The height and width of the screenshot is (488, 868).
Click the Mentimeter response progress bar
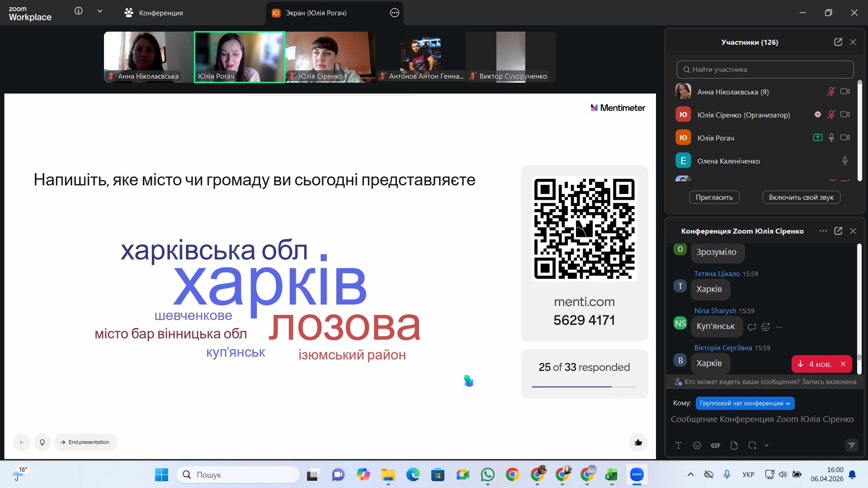[x=584, y=387]
